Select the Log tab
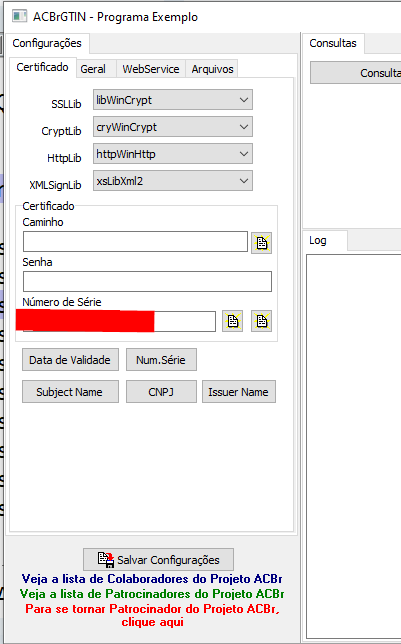401x644 pixels. point(318,240)
